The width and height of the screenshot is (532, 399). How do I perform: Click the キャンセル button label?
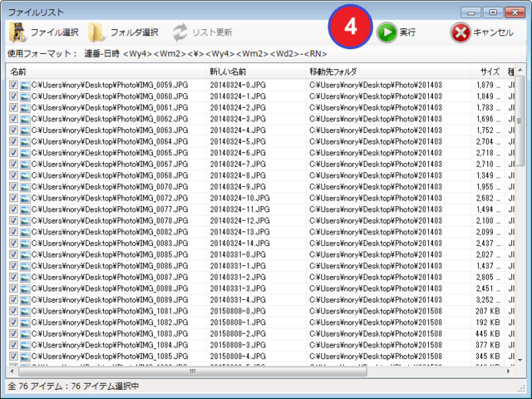click(x=494, y=32)
